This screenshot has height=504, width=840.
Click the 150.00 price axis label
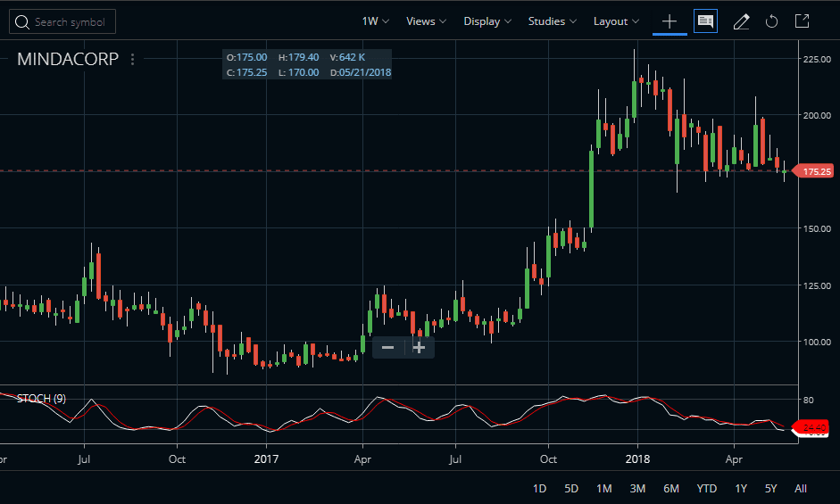(817, 228)
